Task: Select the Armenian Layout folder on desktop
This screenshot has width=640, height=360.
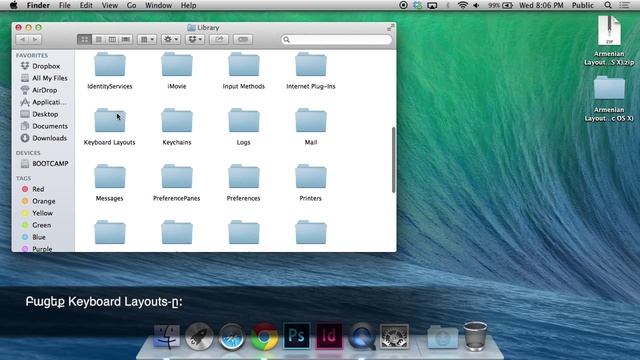Action: pyautogui.click(x=609, y=87)
